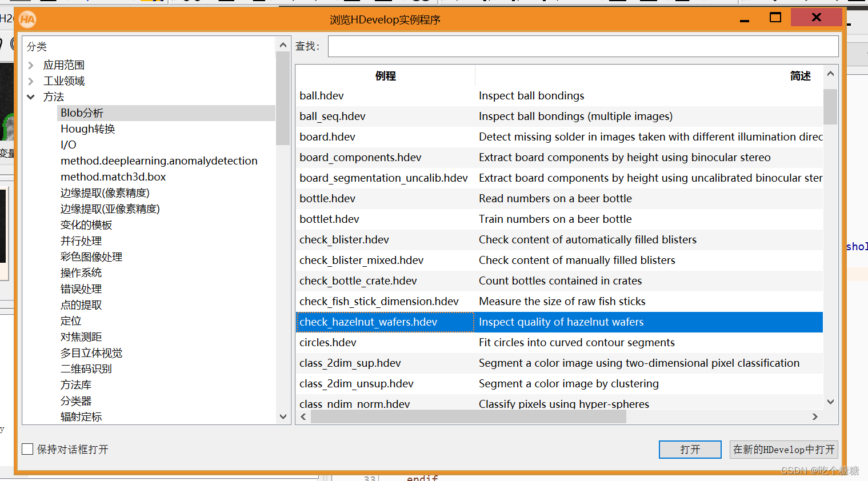868x481 pixels.
Task: Click the HA HALCON logo icon in title bar
Action: (27, 19)
